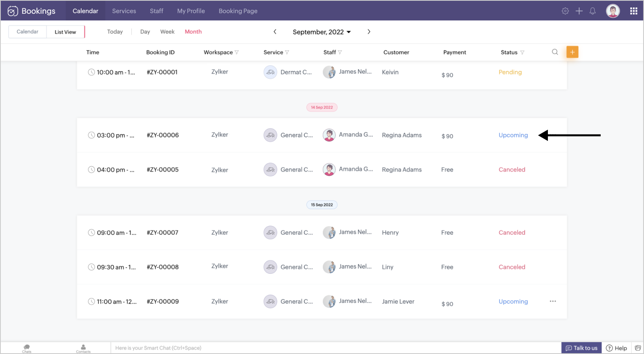Click the orange add booking button

572,52
